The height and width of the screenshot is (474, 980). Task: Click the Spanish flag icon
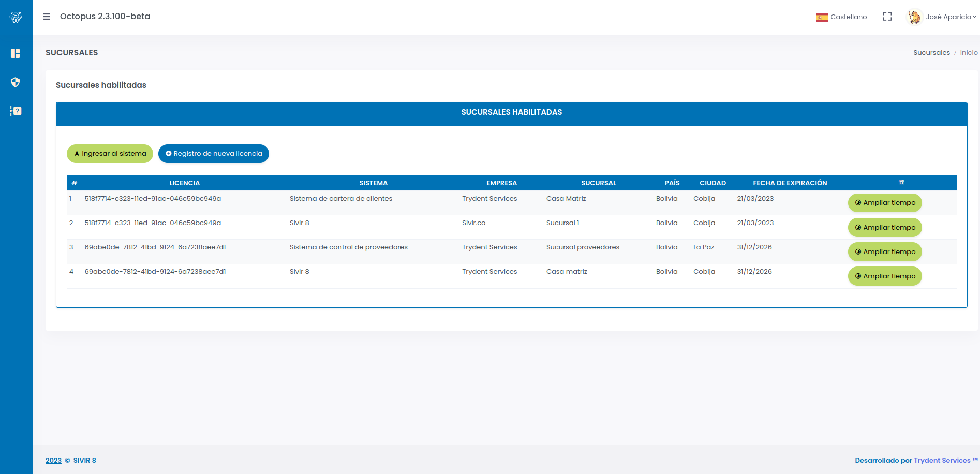click(822, 17)
